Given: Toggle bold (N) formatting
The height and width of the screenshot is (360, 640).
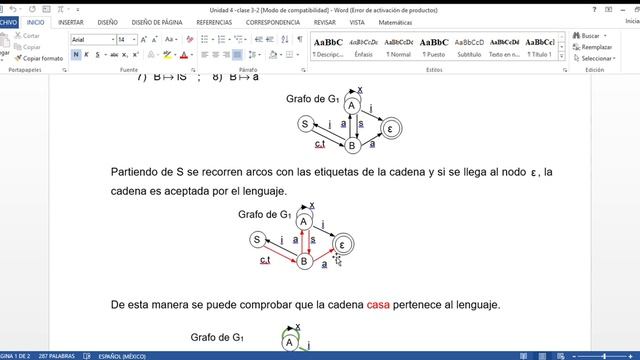Looking at the screenshot, I should (76, 55).
